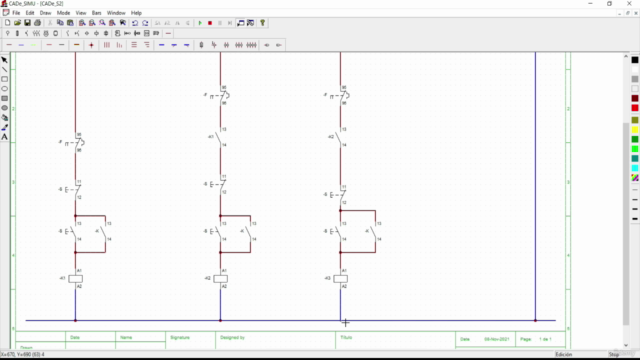Click the vertical scrollbar down arrow
This screenshot has height=360, width=640.
click(626, 345)
